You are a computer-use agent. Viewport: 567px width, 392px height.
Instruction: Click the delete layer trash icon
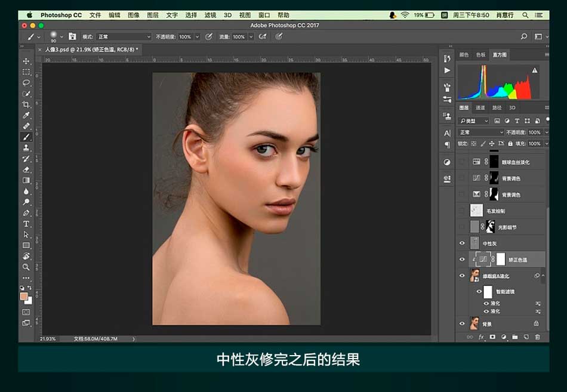[537, 337]
